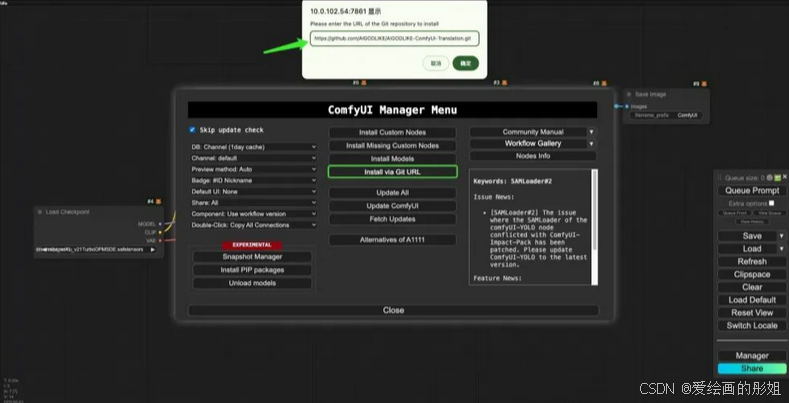Click Load in the queue panel
This screenshot has width=789, height=403.
coord(748,249)
